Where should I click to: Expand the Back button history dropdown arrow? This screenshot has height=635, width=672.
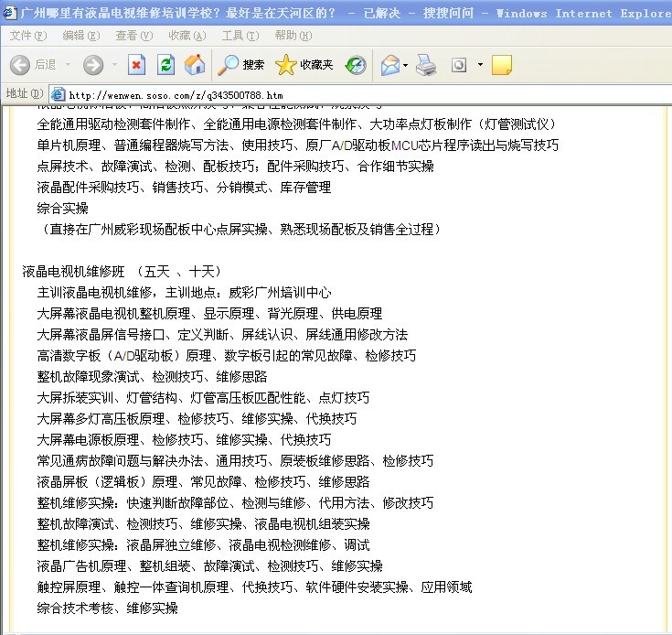click(x=67, y=65)
